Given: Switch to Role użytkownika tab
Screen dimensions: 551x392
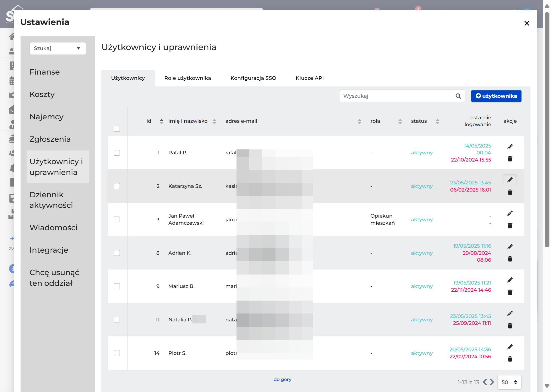Looking at the screenshot, I should coord(188,78).
